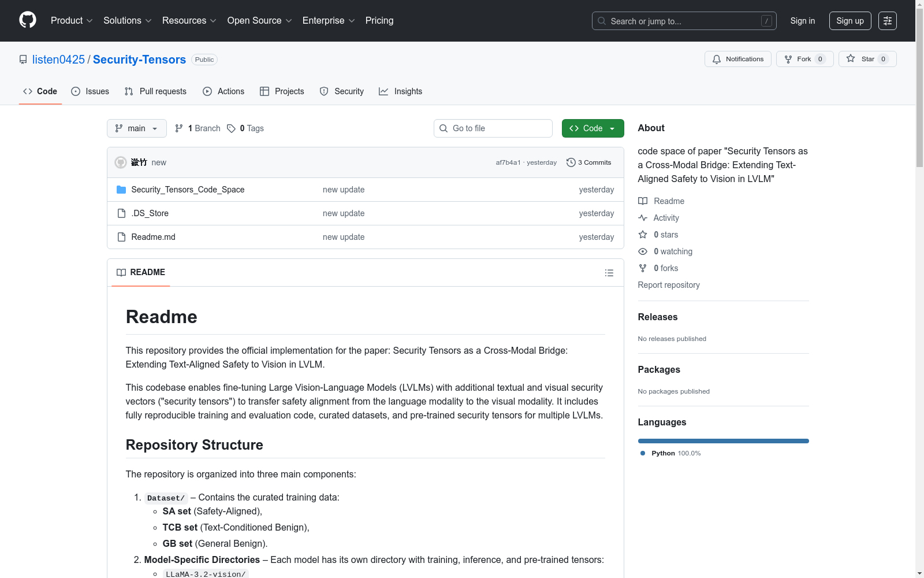The image size is (924, 578).
Task: Expand the Solutions menu
Action: 128,20
